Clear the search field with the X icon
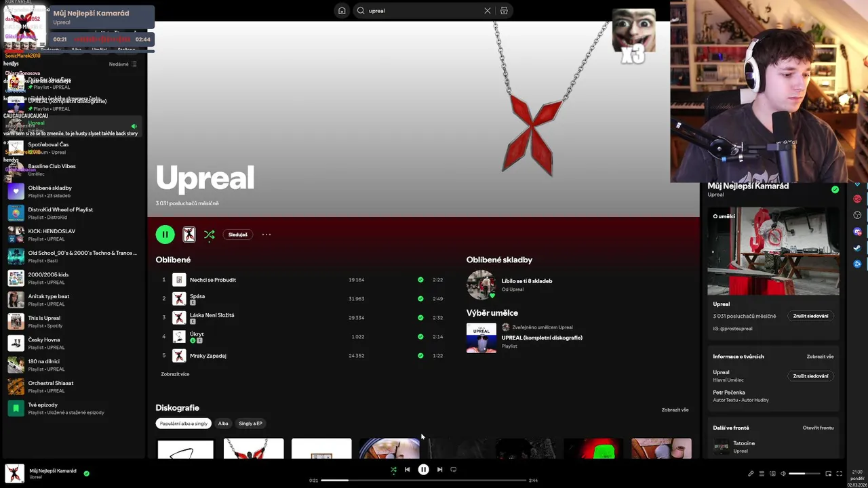868x488 pixels. coord(487,11)
